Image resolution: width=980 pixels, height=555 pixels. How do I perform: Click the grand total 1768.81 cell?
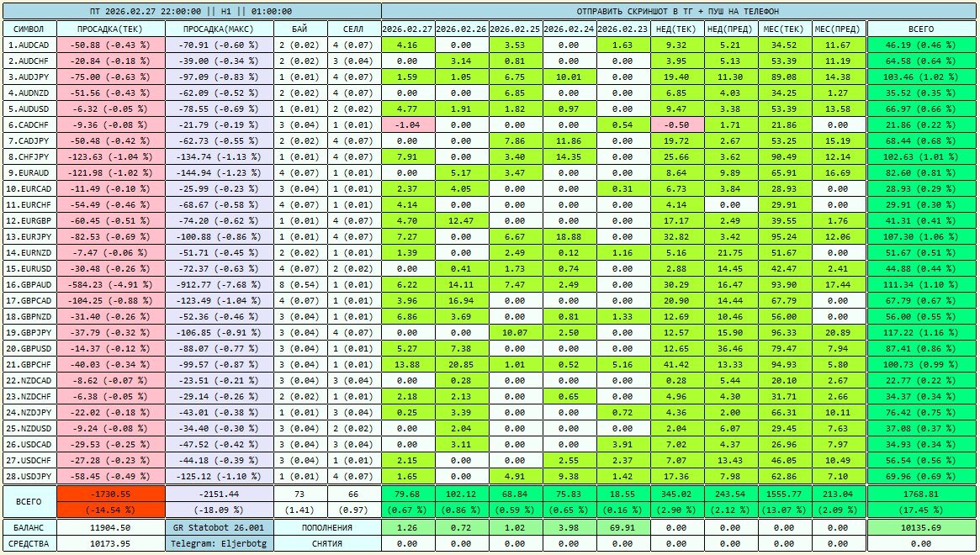click(920, 494)
